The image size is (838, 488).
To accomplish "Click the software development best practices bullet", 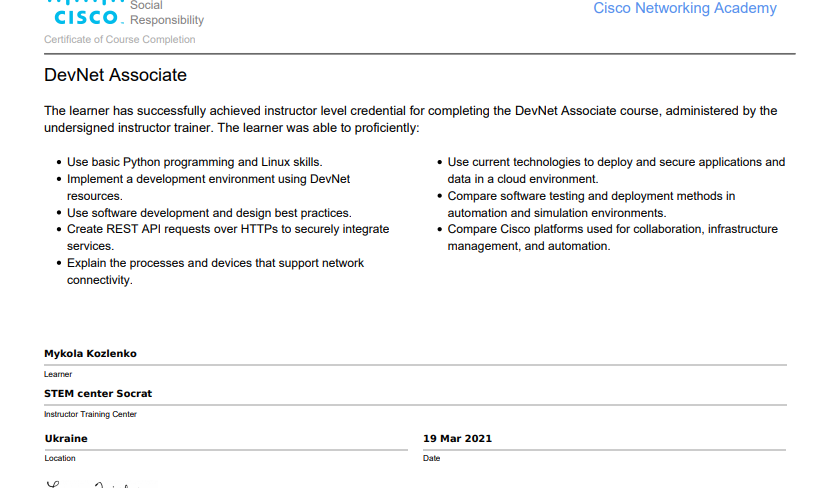I will click(x=208, y=213).
